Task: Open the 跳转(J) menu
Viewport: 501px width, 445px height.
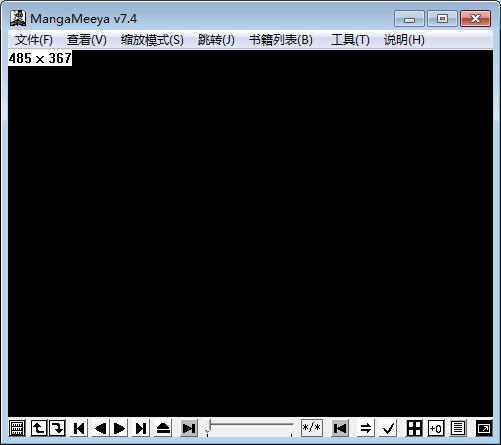Action: (x=216, y=40)
